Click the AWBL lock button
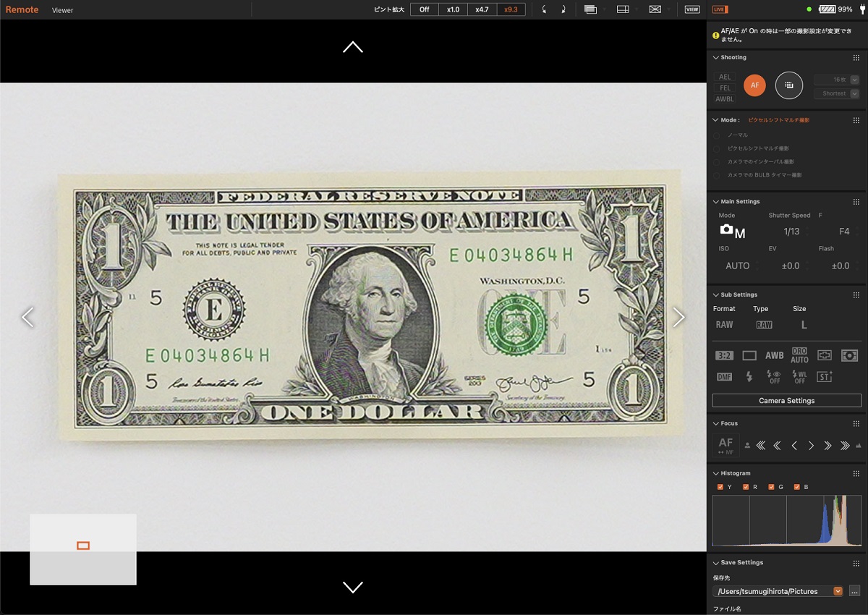This screenshot has height=615, width=868. coord(725,99)
